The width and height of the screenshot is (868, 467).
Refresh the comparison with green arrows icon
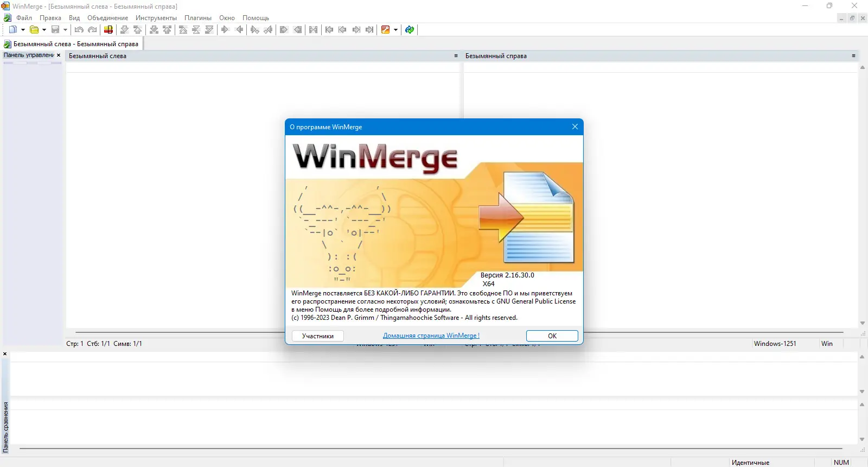coord(410,30)
